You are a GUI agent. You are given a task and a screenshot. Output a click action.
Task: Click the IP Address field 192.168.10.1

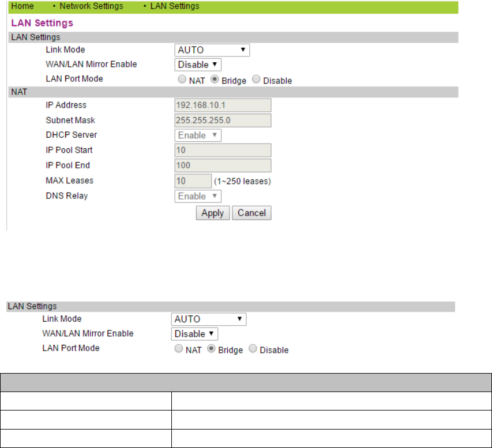click(x=223, y=105)
